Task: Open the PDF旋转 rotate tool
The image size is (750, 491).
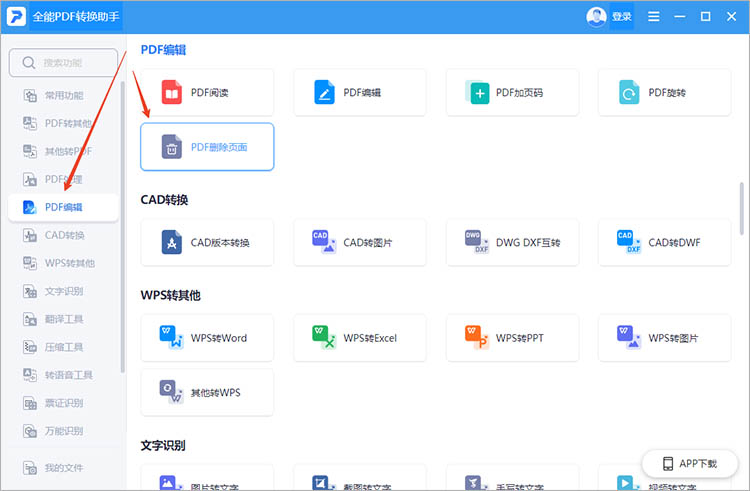Action: (x=665, y=92)
